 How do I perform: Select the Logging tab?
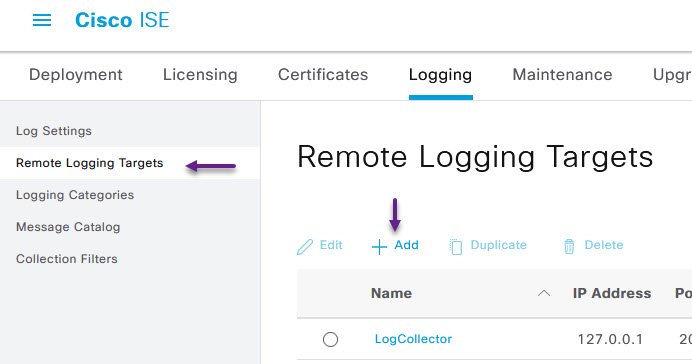[x=440, y=75]
